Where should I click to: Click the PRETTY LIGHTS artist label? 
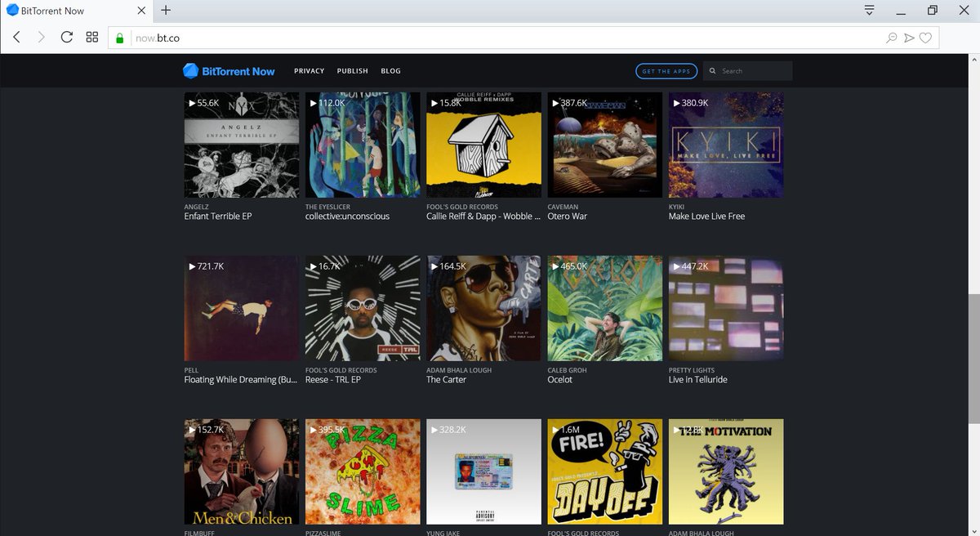click(693, 370)
